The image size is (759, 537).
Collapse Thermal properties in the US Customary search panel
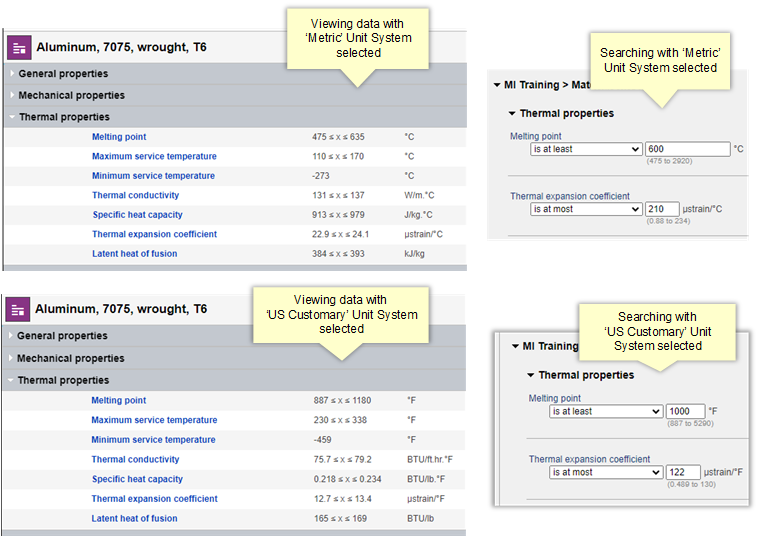[x=531, y=375]
